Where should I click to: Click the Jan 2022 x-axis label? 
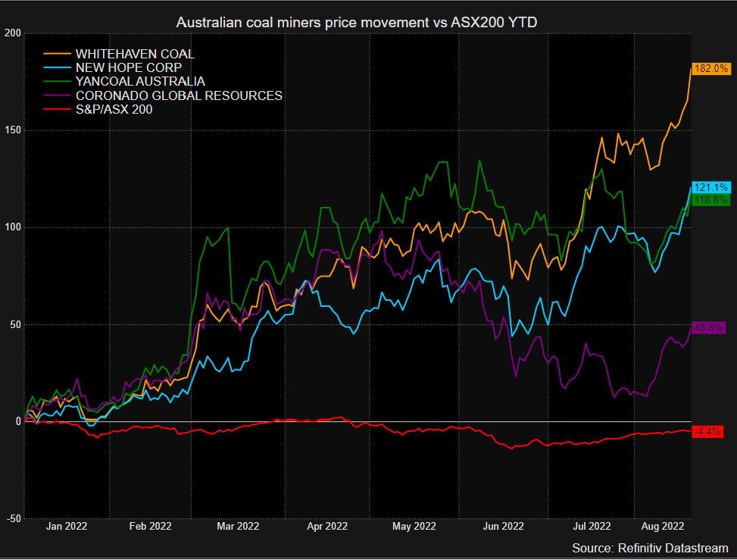[67, 525]
